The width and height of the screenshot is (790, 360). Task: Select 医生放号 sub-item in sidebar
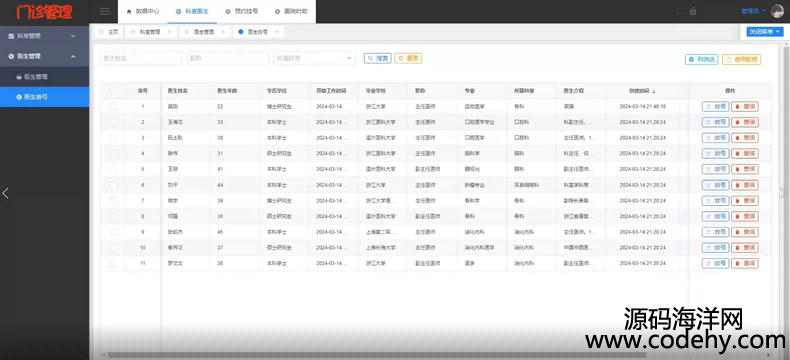44,97
